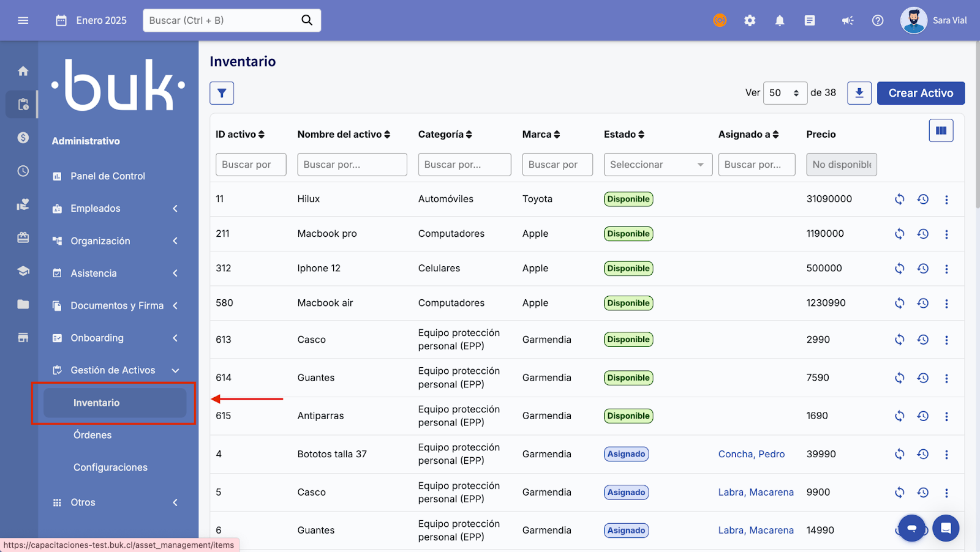
Task: Click Asignado badge in Bototos talla 37 row
Action: point(626,454)
